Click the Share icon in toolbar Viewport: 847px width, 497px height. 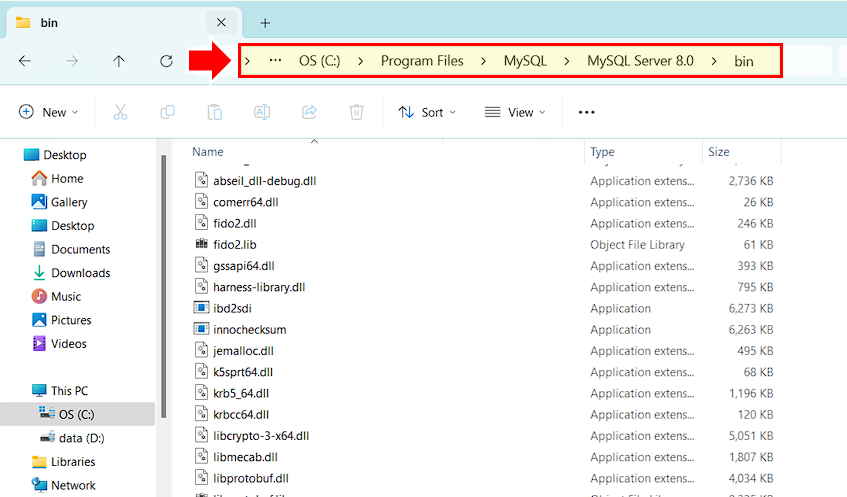[309, 112]
